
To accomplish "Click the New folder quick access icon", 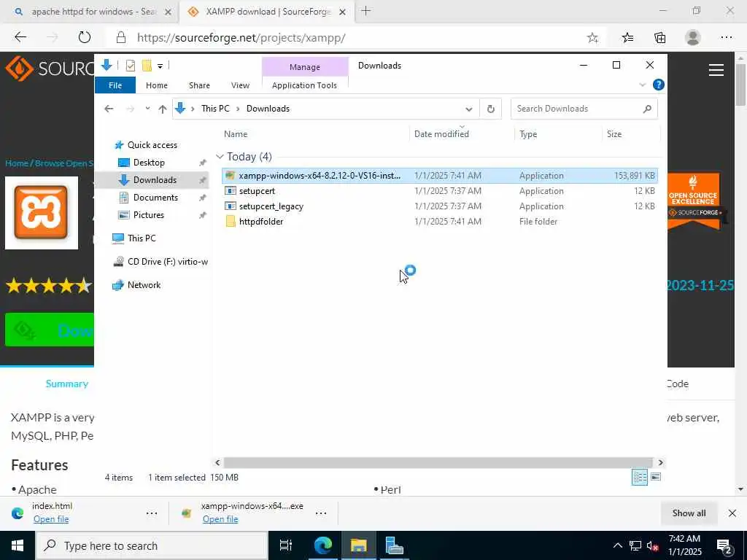I will point(147,66).
